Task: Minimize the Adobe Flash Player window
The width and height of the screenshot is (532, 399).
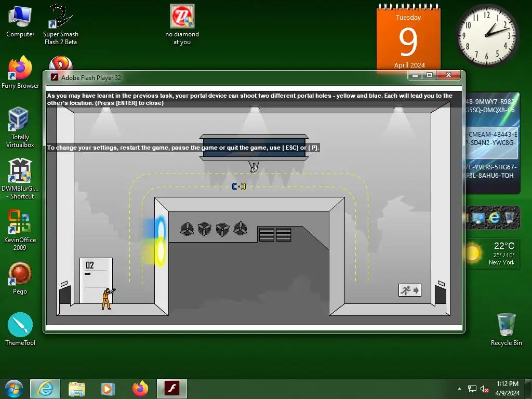Action: [x=415, y=75]
